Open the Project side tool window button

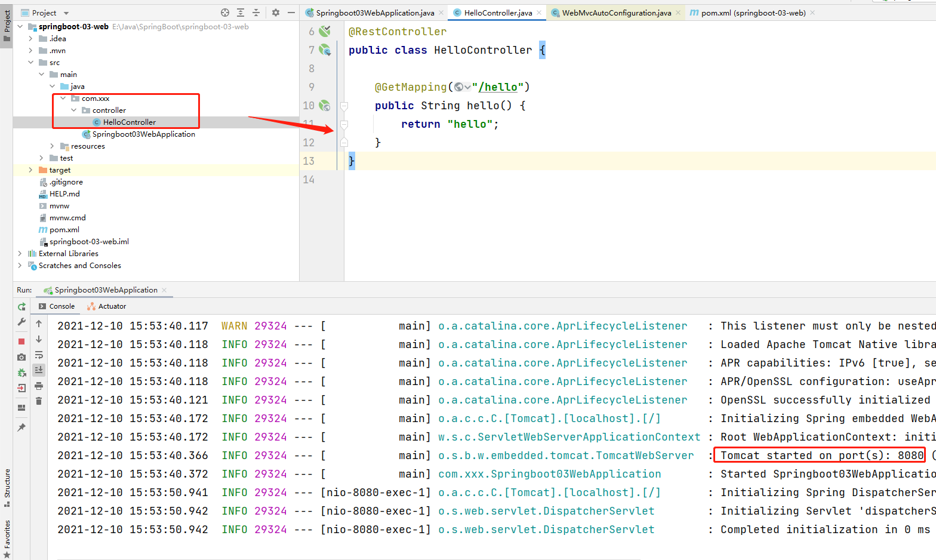click(7, 26)
